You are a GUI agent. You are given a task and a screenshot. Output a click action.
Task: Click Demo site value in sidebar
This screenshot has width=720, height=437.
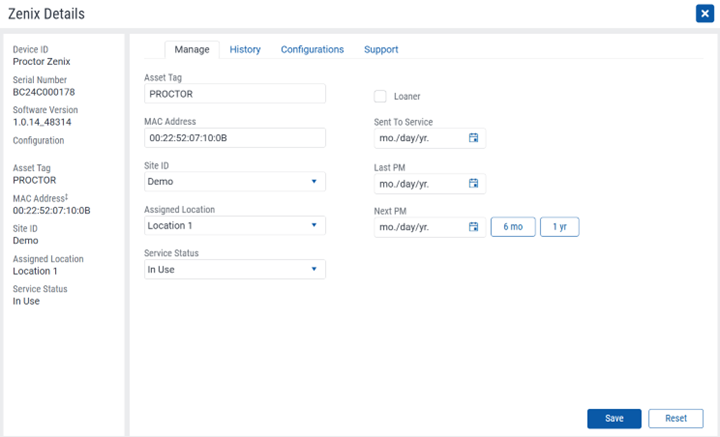[25, 241]
